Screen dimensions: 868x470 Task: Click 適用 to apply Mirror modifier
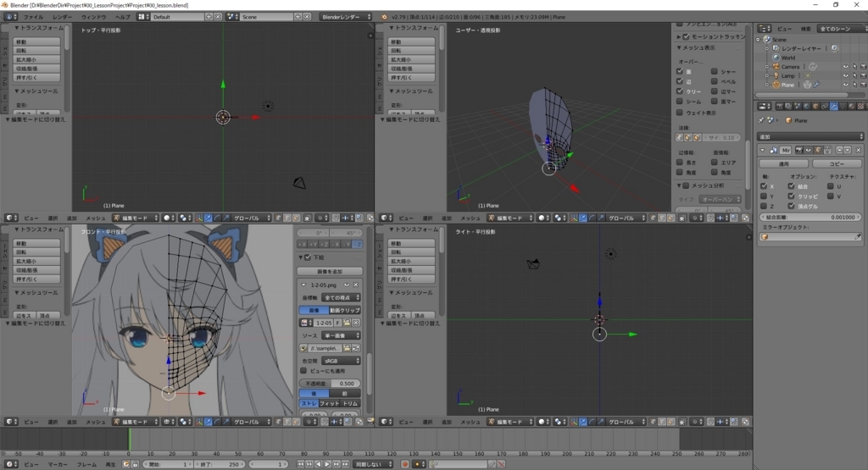click(784, 163)
